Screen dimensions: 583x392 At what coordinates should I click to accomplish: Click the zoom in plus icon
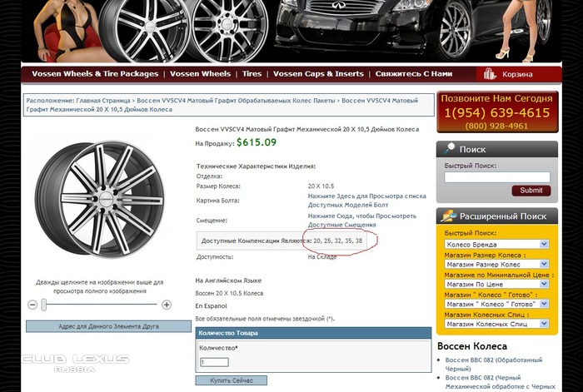(167, 305)
